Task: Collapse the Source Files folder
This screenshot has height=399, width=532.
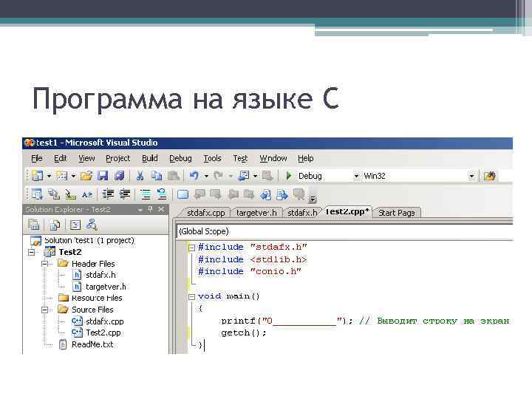Action: click(44, 310)
